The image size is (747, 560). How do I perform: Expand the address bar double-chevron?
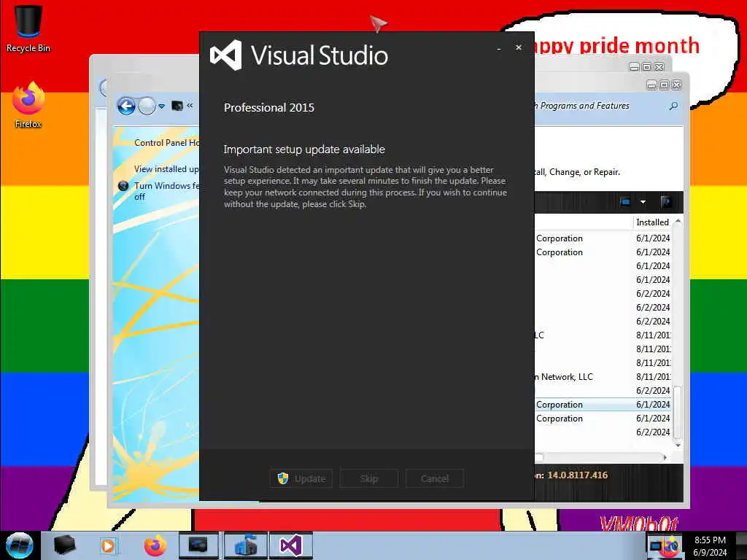(x=190, y=105)
